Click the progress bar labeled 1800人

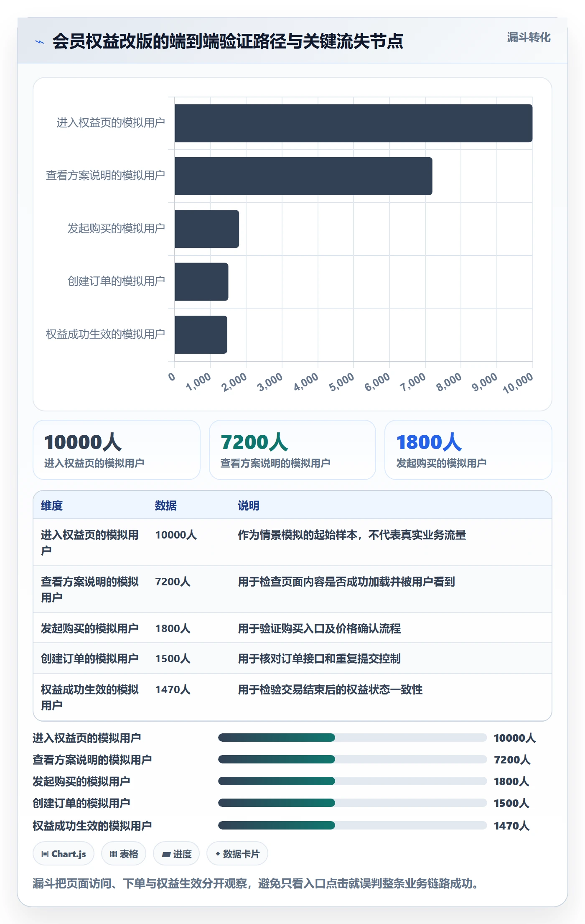pyautogui.click(x=353, y=781)
